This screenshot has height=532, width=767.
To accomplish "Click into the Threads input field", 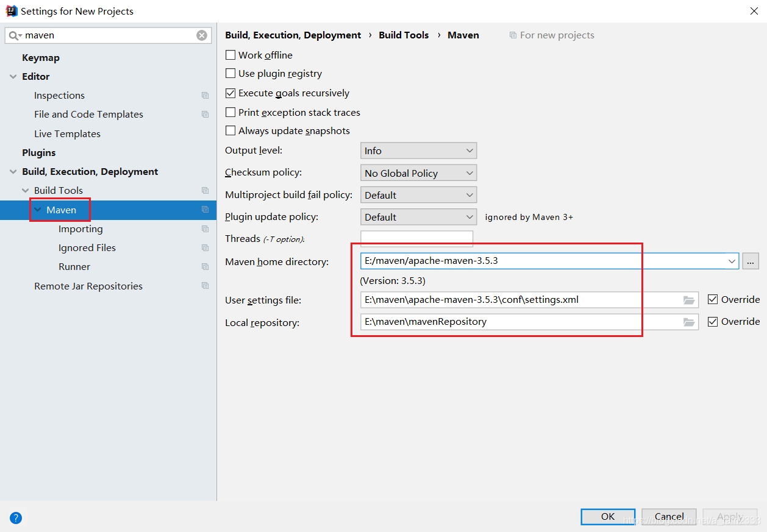I will click(417, 239).
